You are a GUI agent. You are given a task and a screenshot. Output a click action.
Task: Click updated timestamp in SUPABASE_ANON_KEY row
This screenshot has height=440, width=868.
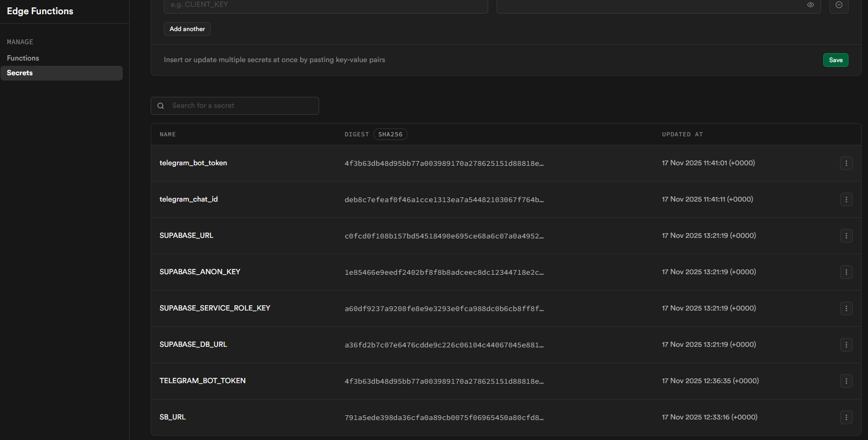tap(709, 272)
